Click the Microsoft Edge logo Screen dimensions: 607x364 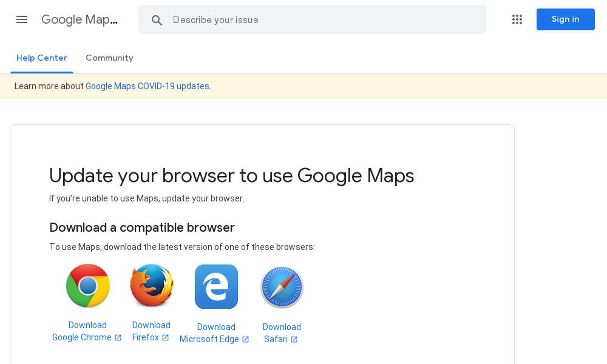217,286
